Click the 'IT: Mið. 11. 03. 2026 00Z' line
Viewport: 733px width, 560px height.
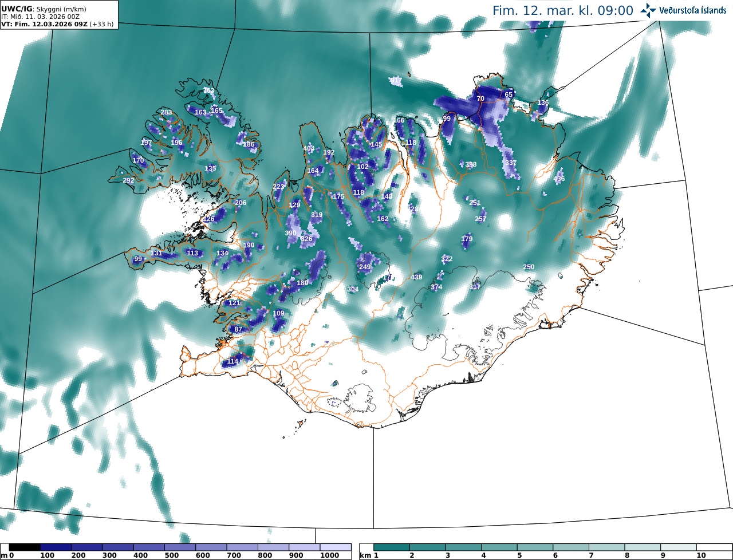click(x=40, y=17)
